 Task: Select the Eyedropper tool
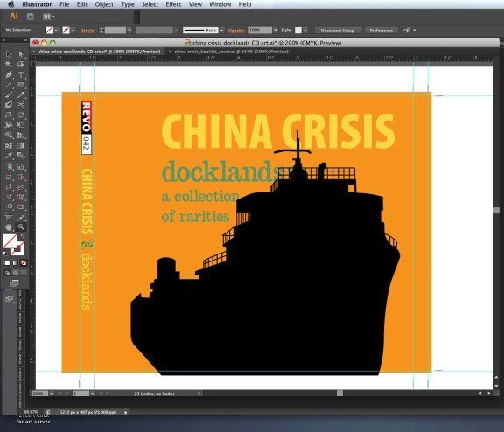pyautogui.click(x=9, y=156)
